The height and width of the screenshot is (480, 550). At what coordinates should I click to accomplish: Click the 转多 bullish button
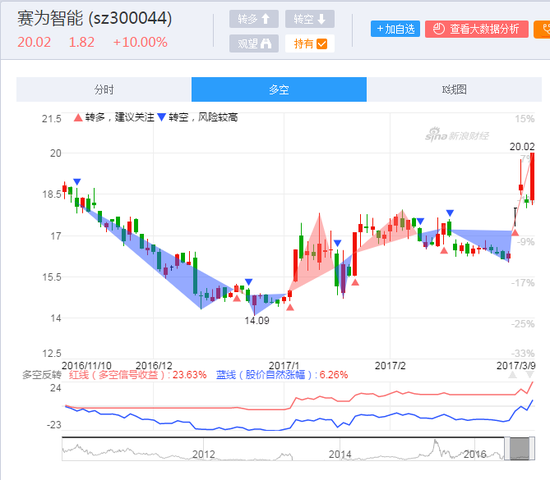click(x=254, y=19)
